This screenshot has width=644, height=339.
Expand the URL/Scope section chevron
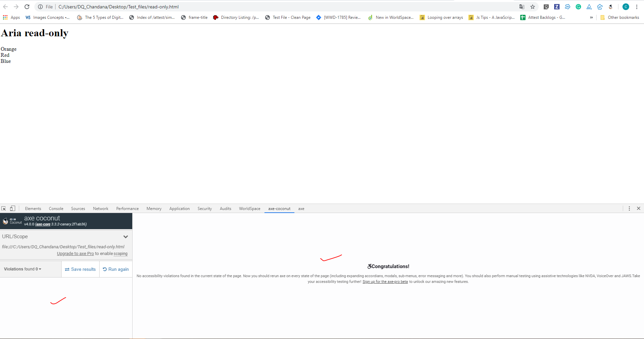click(x=126, y=237)
